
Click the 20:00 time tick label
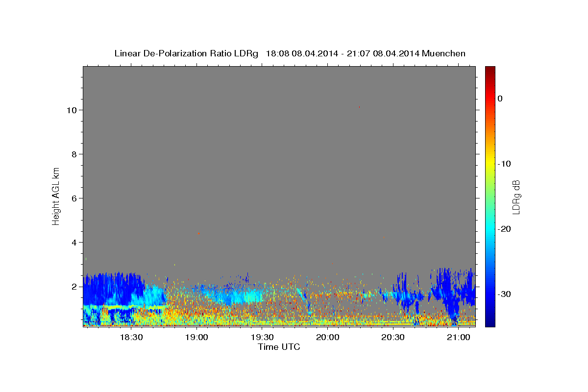tap(327, 338)
